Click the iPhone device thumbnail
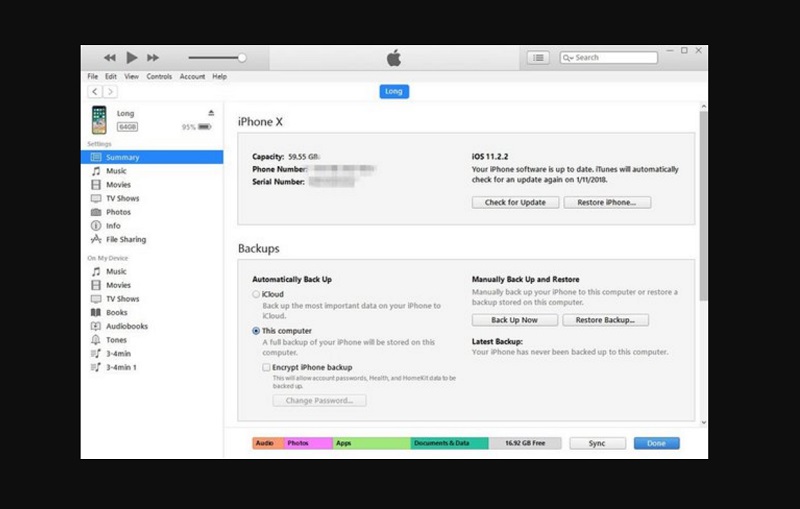This screenshot has height=509, width=800. [99, 120]
